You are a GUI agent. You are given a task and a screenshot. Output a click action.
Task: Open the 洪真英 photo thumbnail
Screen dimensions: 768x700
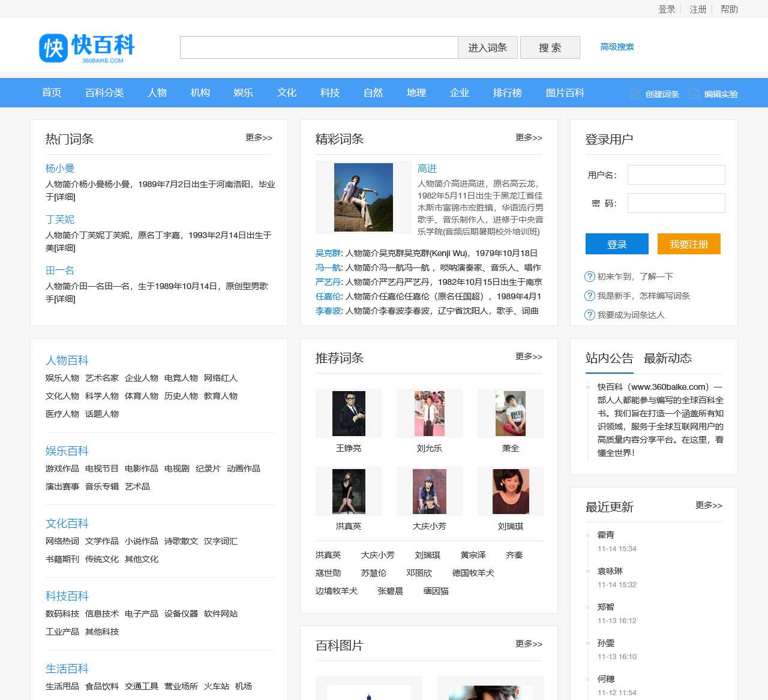click(349, 491)
